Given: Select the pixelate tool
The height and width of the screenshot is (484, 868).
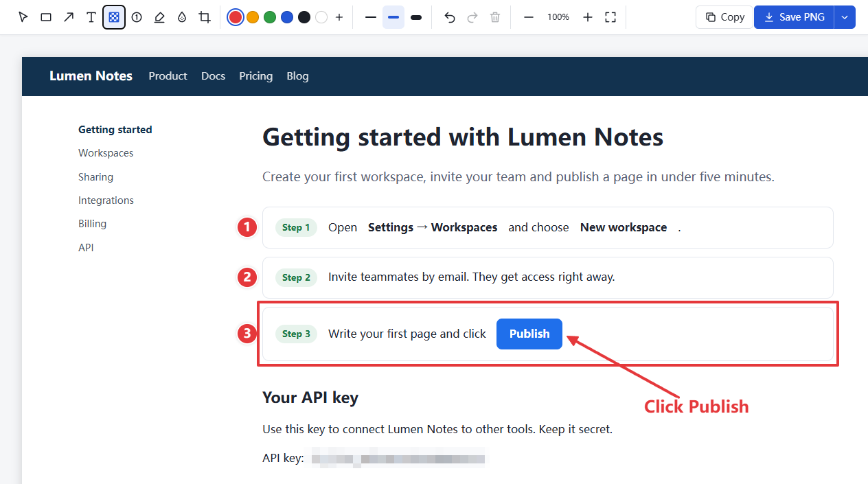Looking at the screenshot, I should (x=114, y=17).
